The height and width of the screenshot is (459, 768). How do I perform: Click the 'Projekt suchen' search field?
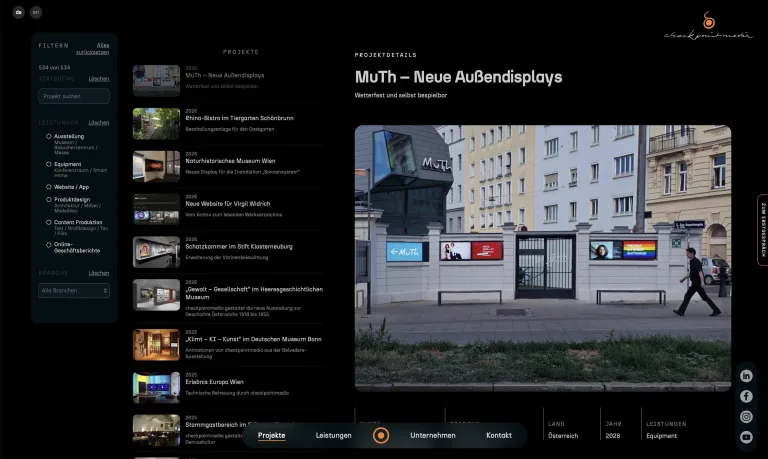74,96
